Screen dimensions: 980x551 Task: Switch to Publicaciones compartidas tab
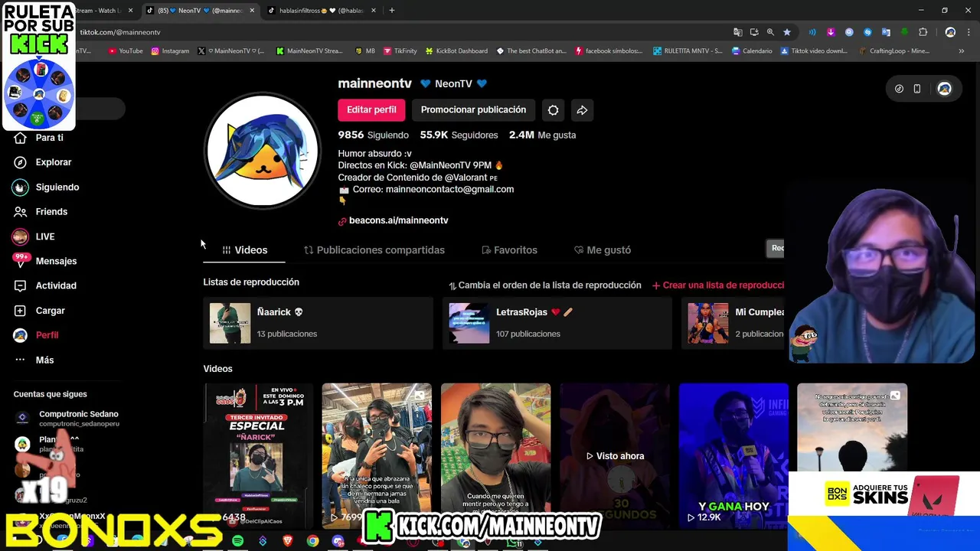pyautogui.click(x=374, y=250)
